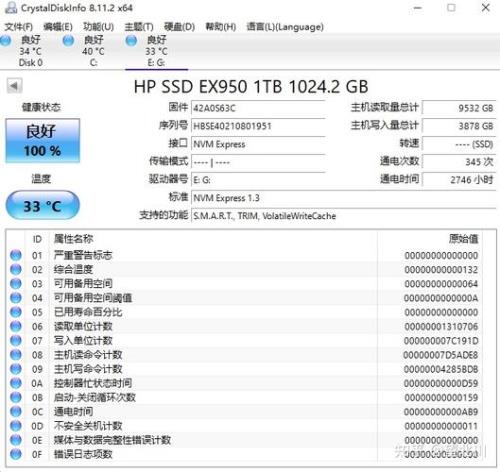Click the 主机写入量总计 value 3878 GB
Screen dimensions: 500x472
click(x=459, y=126)
